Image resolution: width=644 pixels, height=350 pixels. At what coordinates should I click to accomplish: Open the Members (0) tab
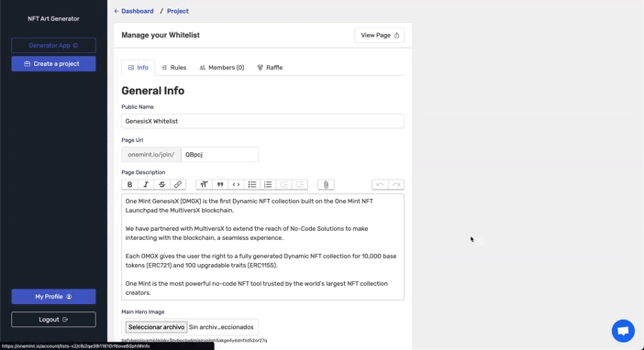[222, 67]
